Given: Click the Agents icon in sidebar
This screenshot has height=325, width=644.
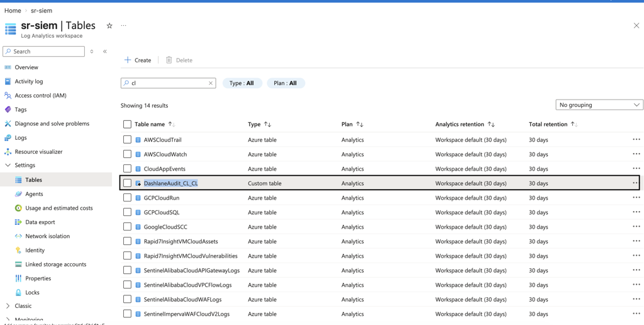Looking at the screenshot, I should pos(18,194).
